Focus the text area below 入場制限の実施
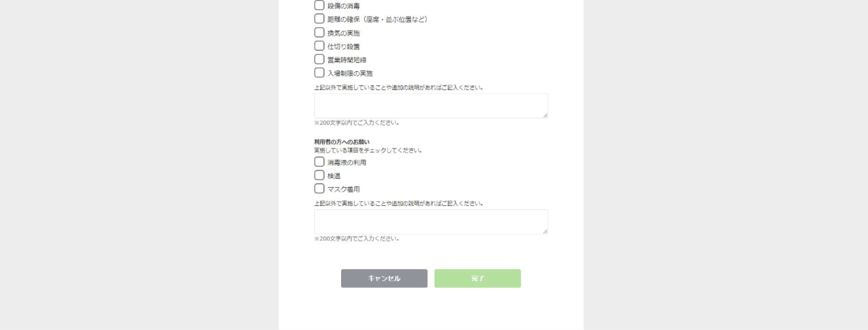The image size is (868, 330). (431, 106)
